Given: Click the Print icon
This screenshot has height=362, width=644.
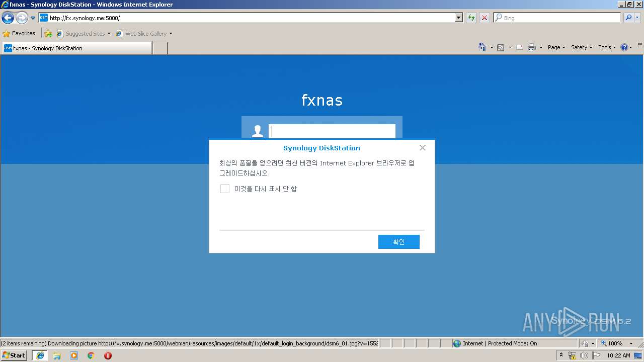Looking at the screenshot, I should pyautogui.click(x=532, y=47).
